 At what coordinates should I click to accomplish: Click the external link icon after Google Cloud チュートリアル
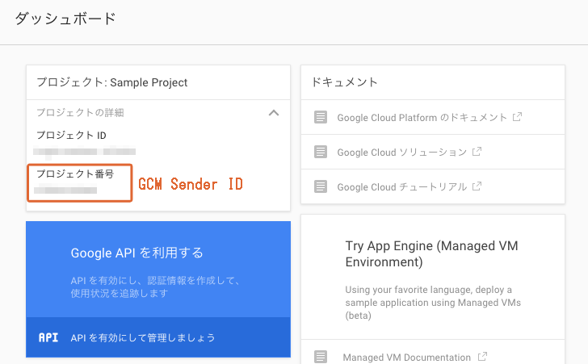pos(477,186)
